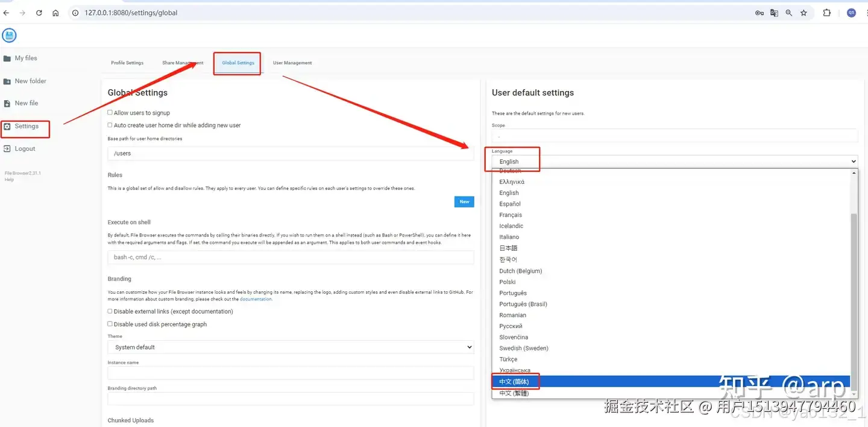Click the File Browser logo icon

[x=9, y=36]
